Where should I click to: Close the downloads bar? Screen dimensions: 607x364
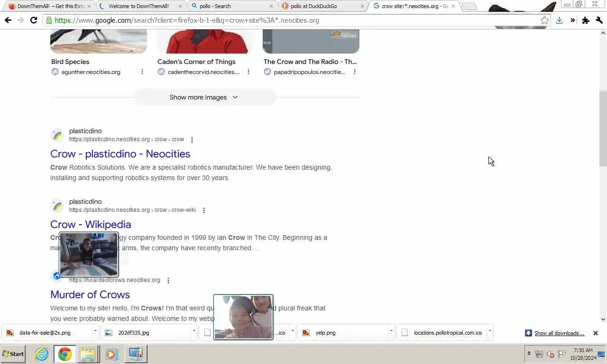tap(596, 333)
